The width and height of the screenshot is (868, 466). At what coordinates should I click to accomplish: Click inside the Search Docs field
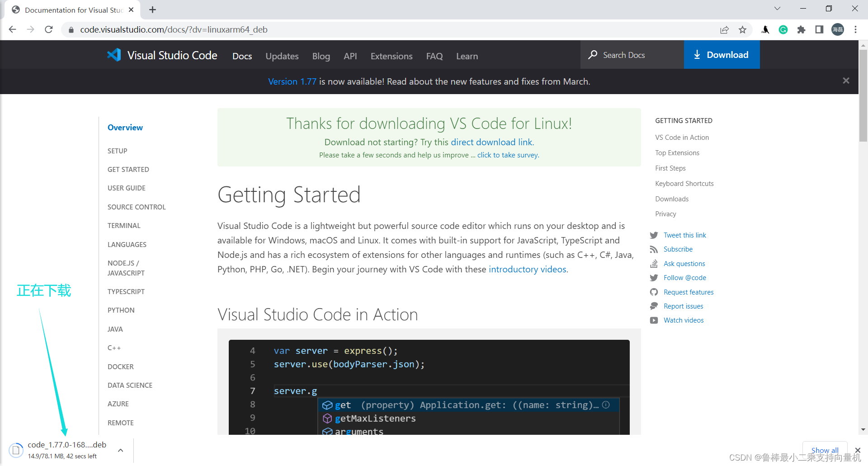[x=632, y=54]
